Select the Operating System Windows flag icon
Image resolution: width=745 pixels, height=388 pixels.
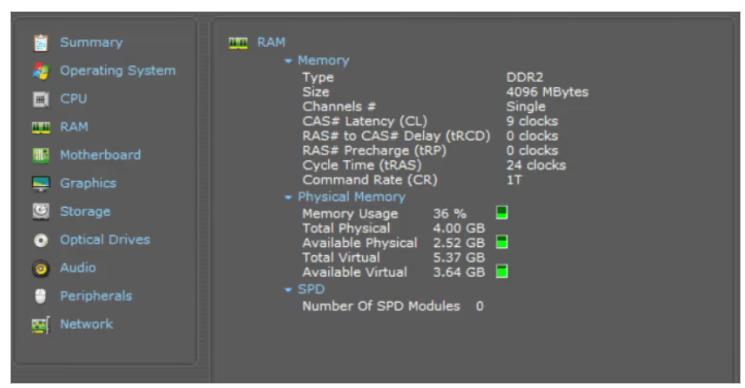pyautogui.click(x=41, y=71)
